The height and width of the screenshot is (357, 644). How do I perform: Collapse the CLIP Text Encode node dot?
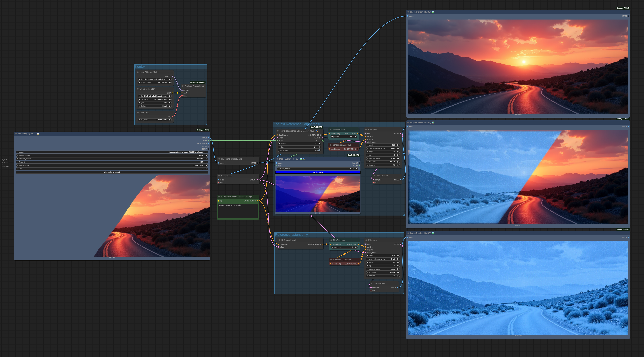point(219,197)
